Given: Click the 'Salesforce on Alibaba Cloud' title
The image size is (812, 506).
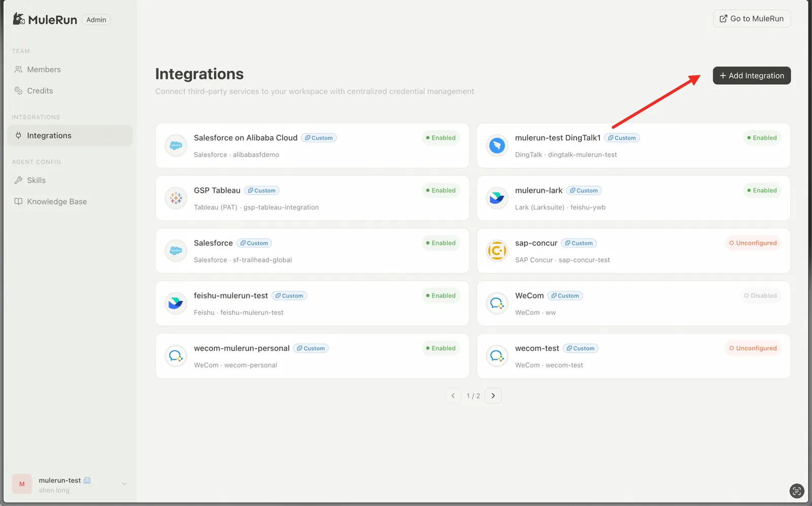Looking at the screenshot, I should tap(246, 138).
